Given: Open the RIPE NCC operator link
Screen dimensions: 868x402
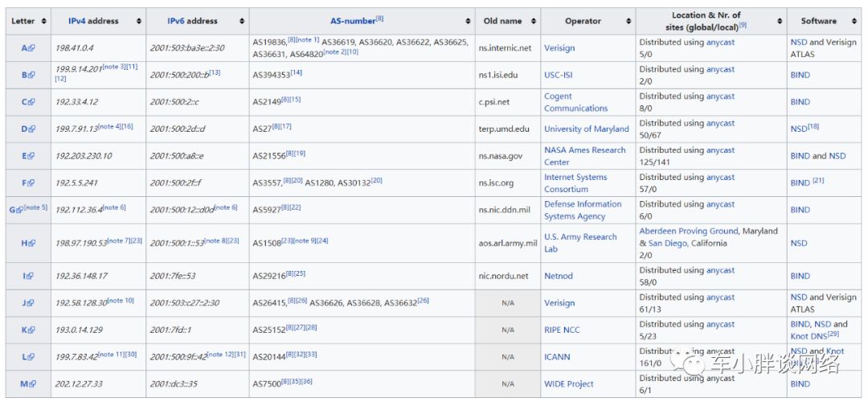Looking at the screenshot, I should coord(562,330).
